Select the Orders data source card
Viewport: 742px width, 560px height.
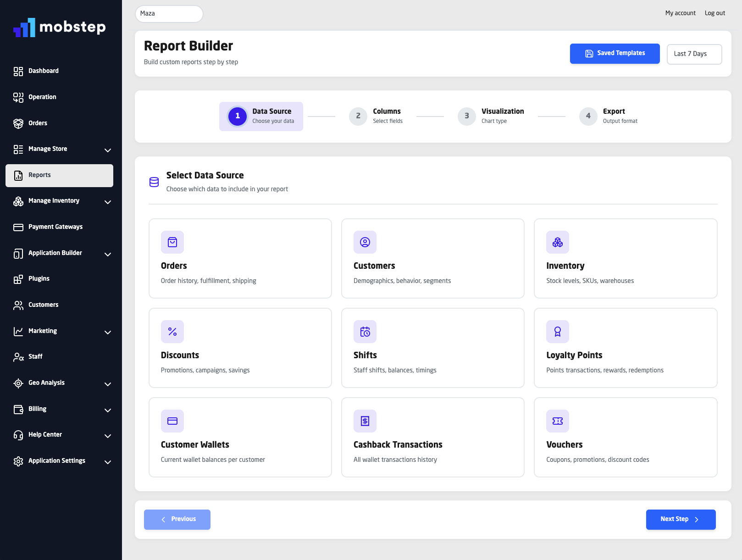240,258
